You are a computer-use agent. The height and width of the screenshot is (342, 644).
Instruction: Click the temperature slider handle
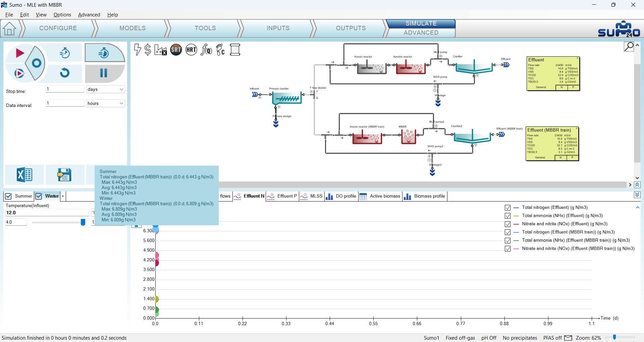83,222
